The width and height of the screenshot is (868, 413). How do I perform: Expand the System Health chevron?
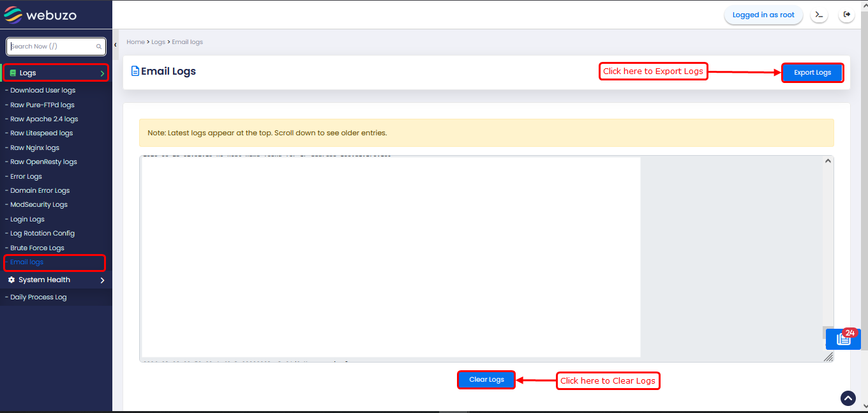102,280
